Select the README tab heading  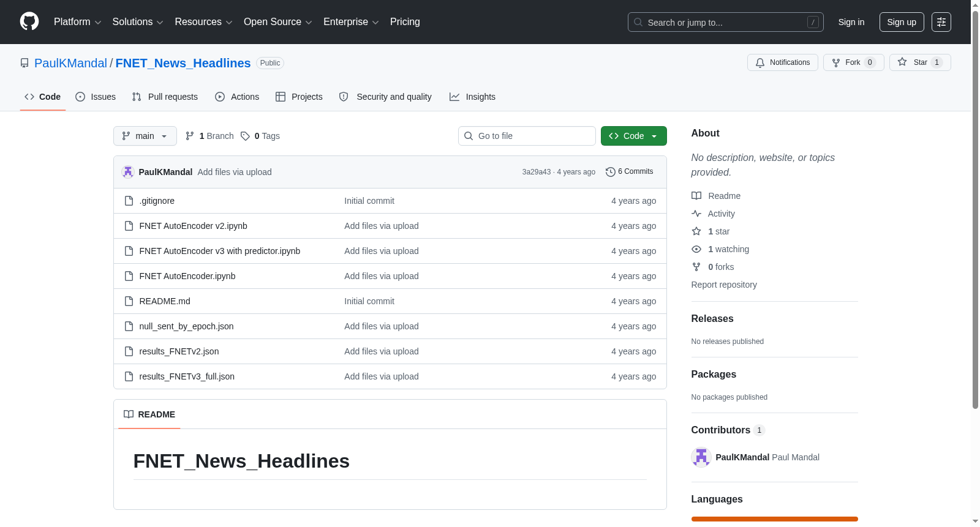149,414
